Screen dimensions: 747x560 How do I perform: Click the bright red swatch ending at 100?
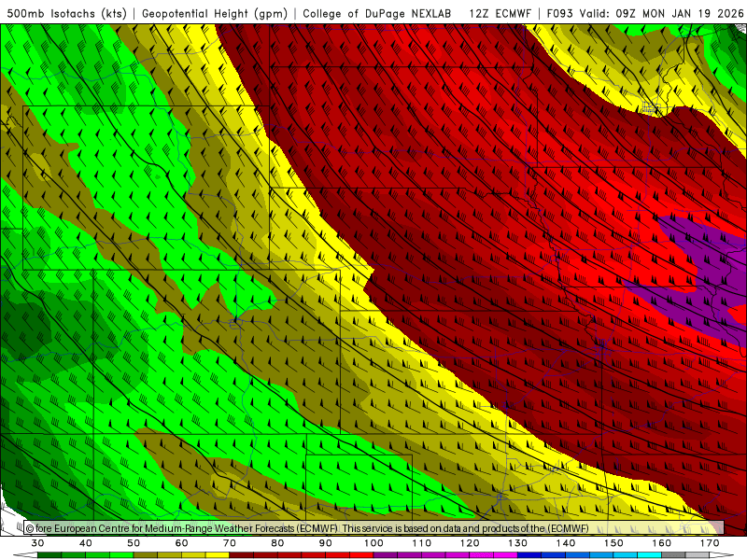[361, 555]
